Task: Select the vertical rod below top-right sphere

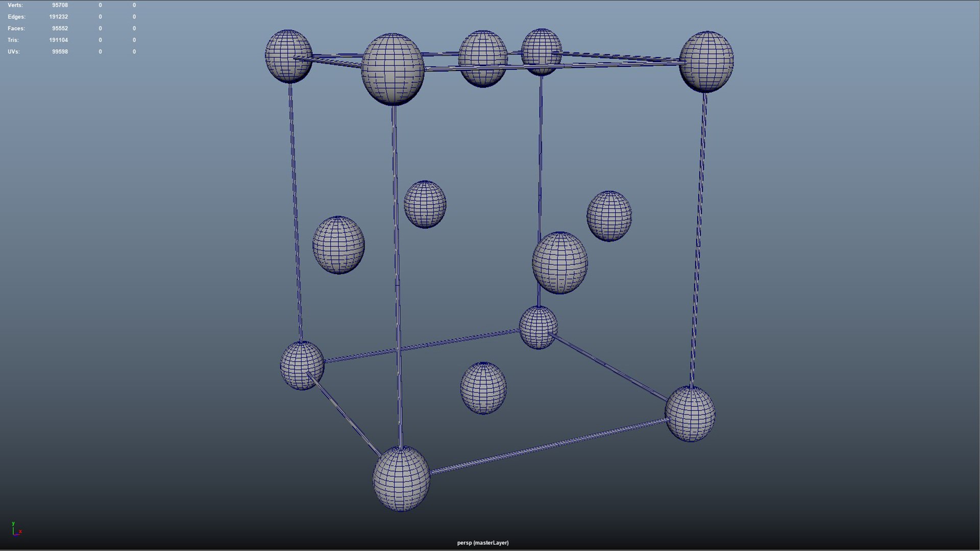Action: (698, 240)
